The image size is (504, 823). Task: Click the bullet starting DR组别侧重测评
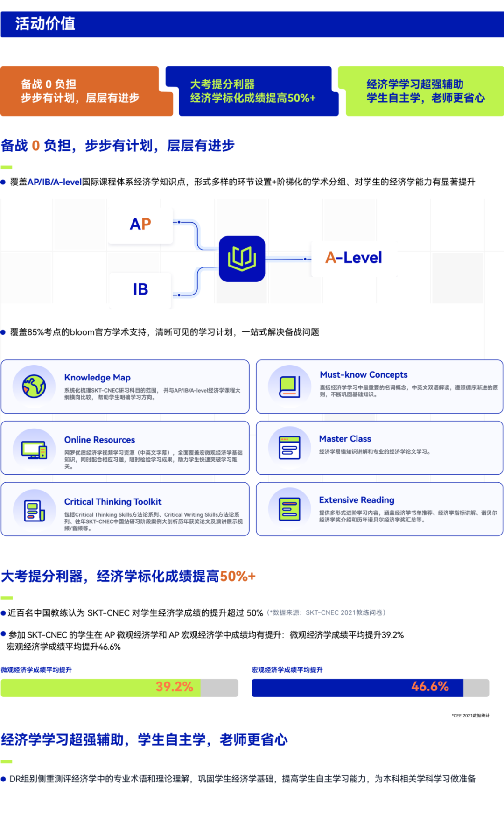(x=243, y=779)
